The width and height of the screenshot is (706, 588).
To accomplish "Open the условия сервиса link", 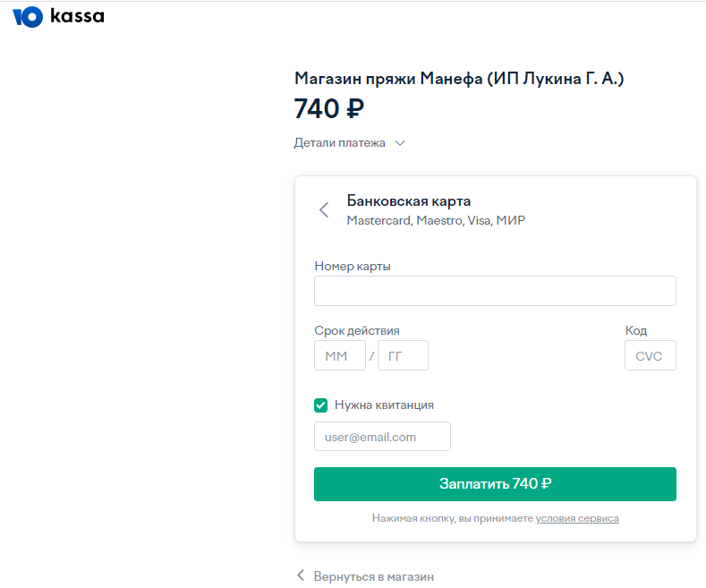I will click(x=577, y=518).
